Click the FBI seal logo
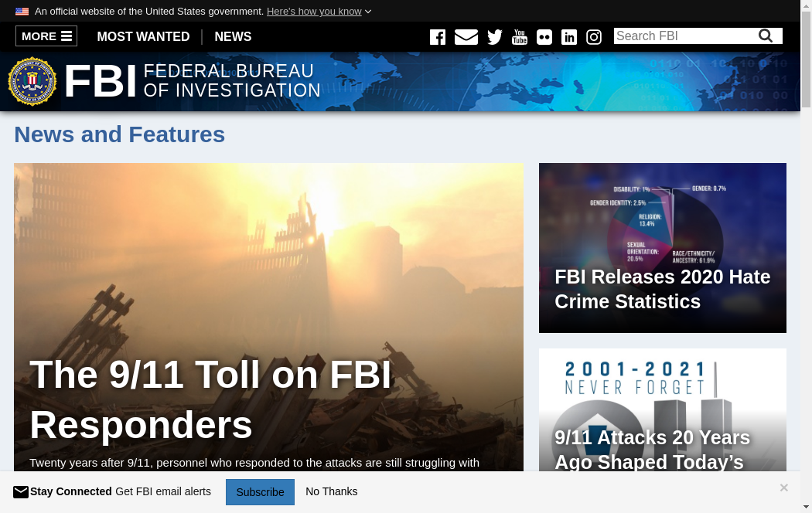 (x=32, y=81)
